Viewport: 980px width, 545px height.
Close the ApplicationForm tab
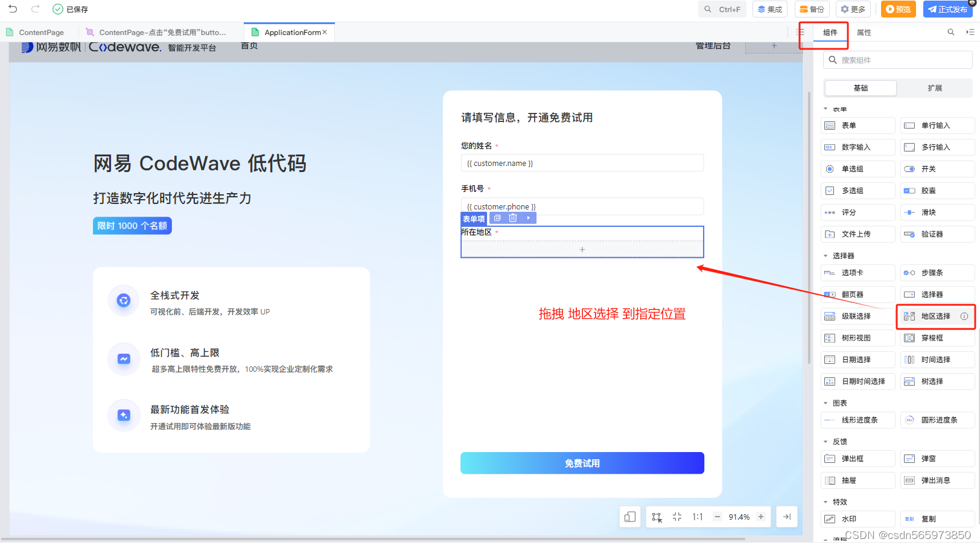point(325,32)
